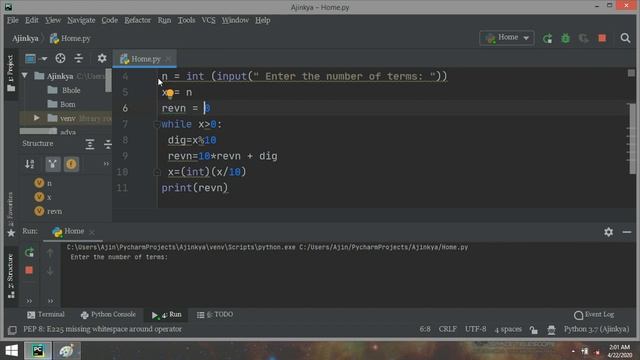The height and width of the screenshot is (360, 640).
Task: Click the red Stop icon in toolbar
Action: point(602,38)
